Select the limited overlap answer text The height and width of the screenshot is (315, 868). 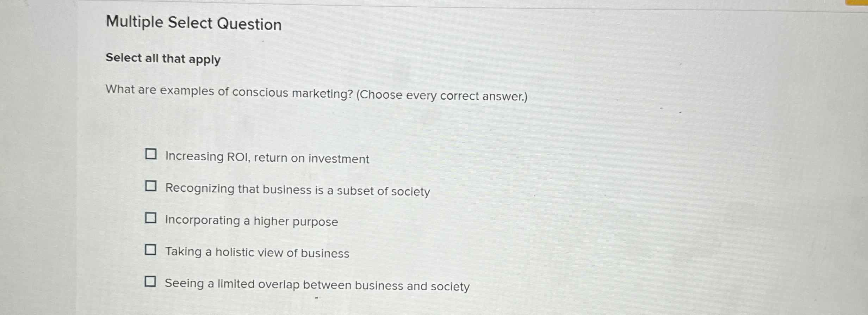(x=316, y=286)
